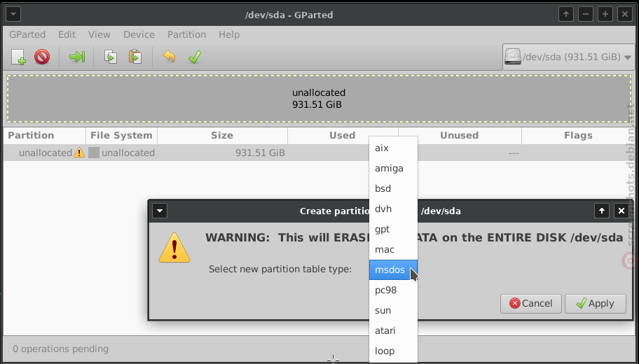Open the GParted menu
Screen dimensions: 639x364
click(x=27, y=34)
